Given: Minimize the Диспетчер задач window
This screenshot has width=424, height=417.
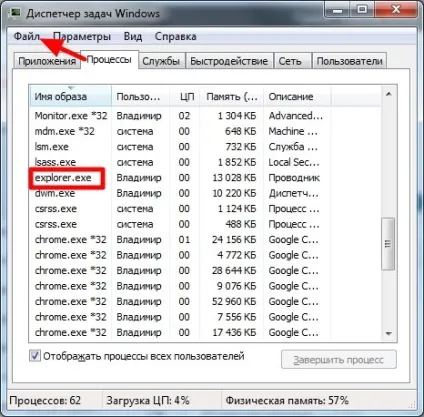Looking at the screenshot, I should tap(338, 10).
